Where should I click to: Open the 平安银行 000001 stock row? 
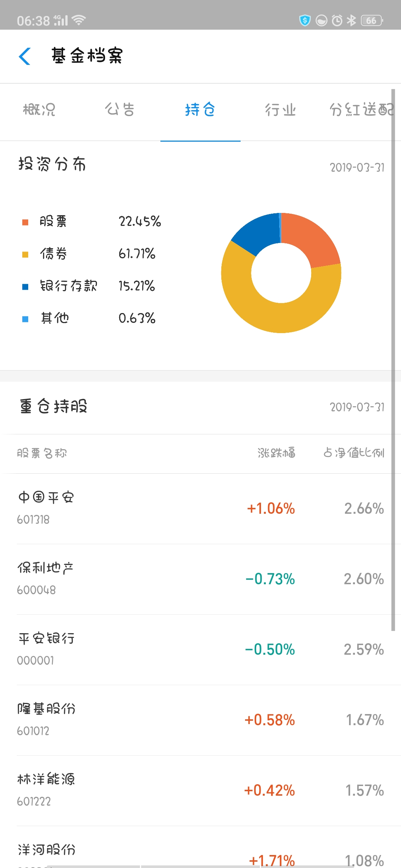pyautogui.click(x=200, y=650)
